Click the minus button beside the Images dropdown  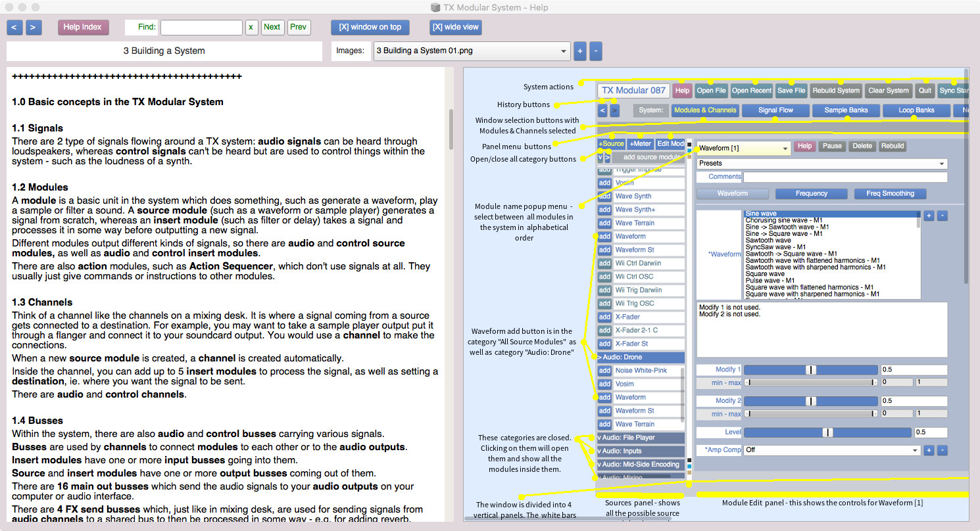(595, 51)
